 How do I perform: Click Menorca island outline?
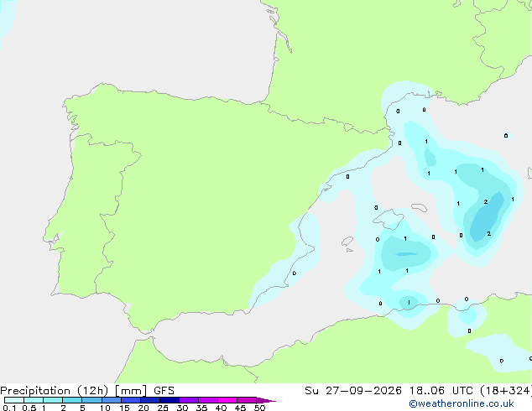(419, 207)
